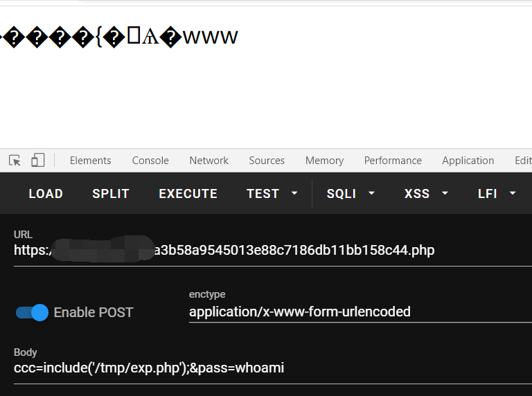The height and width of the screenshot is (396, 532).
Task: Click the LFI menu button
Action: pyautogui.click(x=488, y=194)
